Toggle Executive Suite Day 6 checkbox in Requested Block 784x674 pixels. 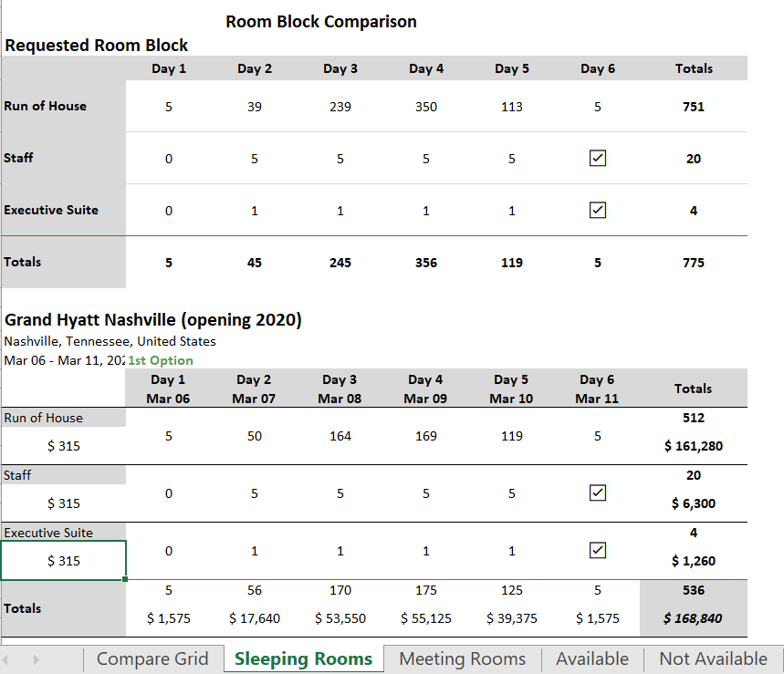click(x=598, y=211)
